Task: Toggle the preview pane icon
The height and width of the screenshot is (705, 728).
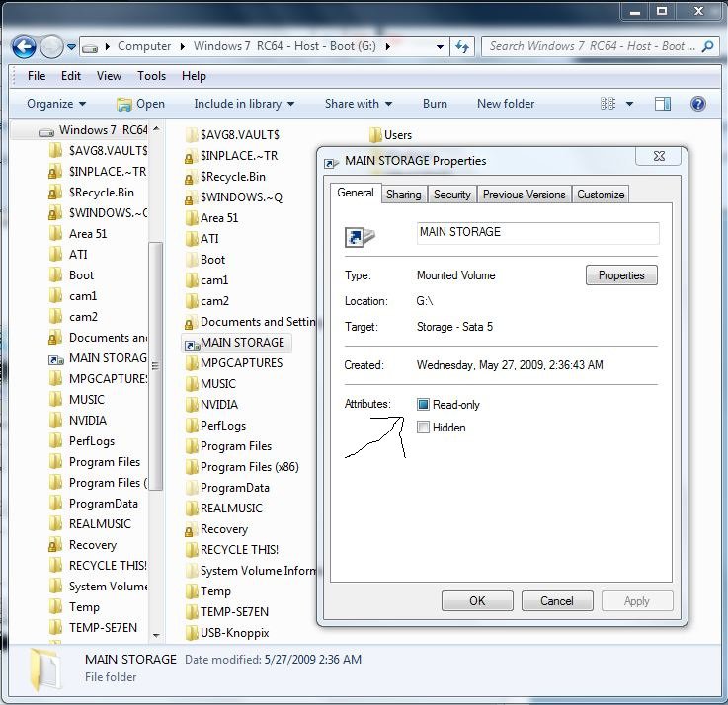Action: pyautogui.click(x=663, y=104)
